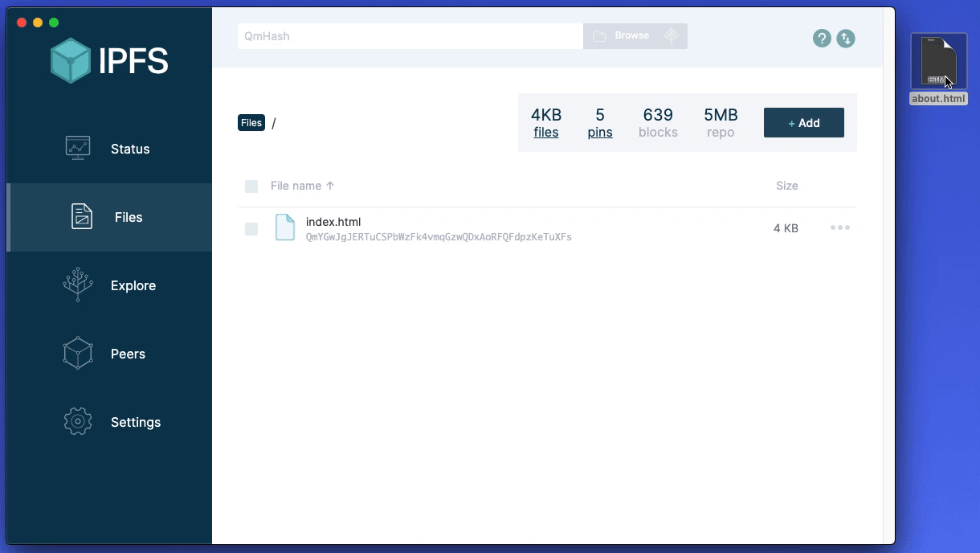Open the Settings gear icon

[78, 422]
